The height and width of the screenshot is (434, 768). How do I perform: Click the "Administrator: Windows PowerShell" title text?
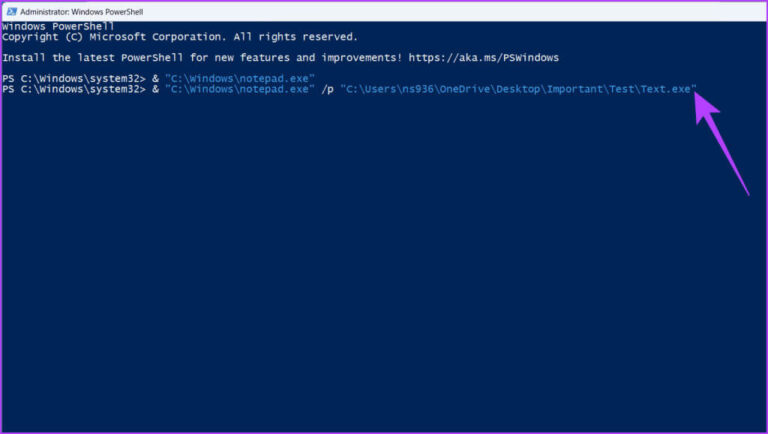(x=77, y=9)
